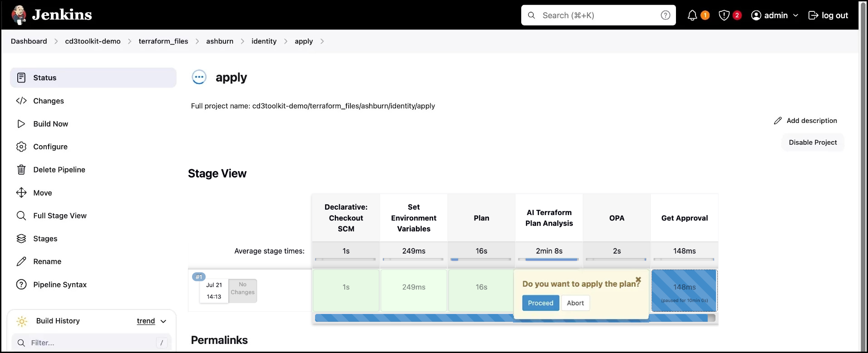Screen dimensions: 868x353
Task: Click the Rename pencil icon
Action: (21, 261)
